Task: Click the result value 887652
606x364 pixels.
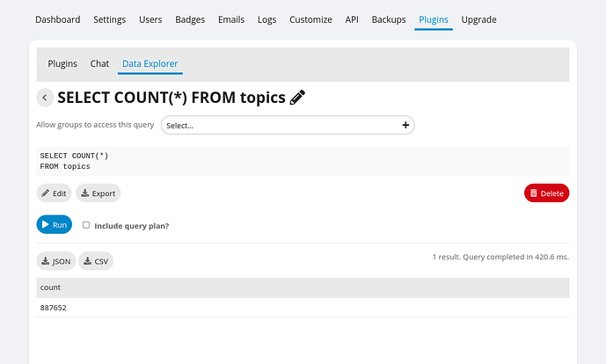Action: point(54,308)
